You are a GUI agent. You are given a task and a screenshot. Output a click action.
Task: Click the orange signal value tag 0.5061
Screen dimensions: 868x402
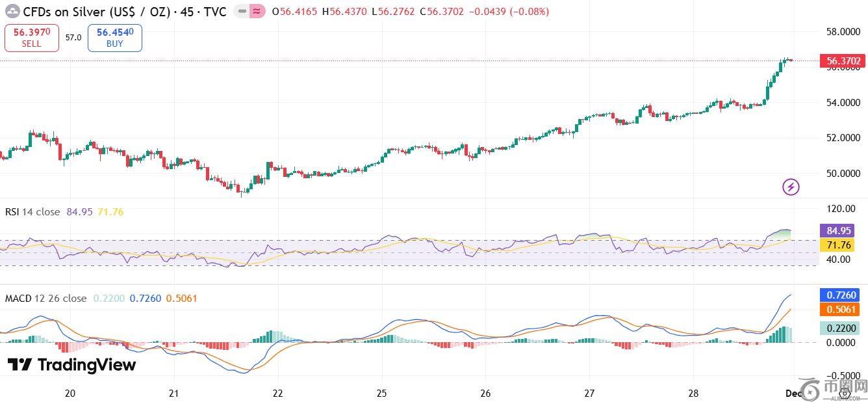pos(843,310)
